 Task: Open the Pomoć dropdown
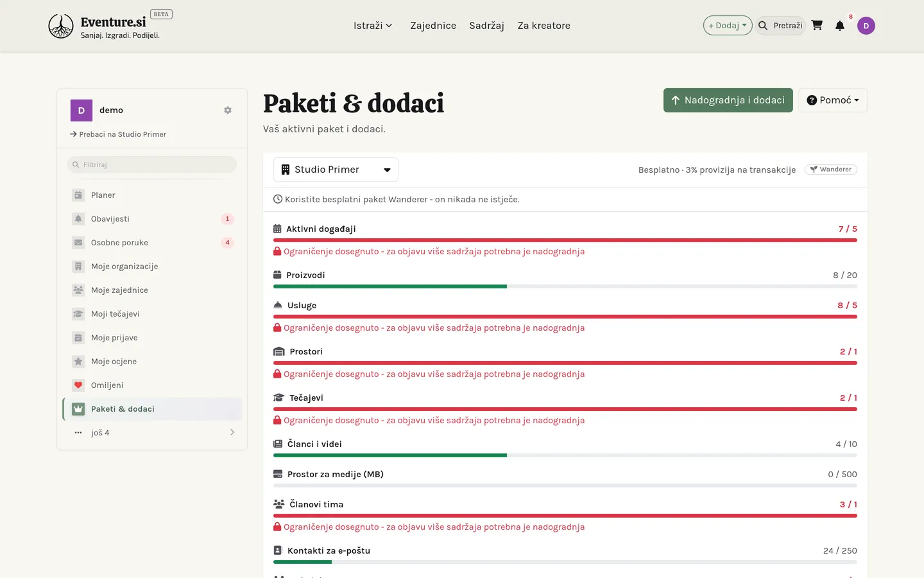[833, 100]
